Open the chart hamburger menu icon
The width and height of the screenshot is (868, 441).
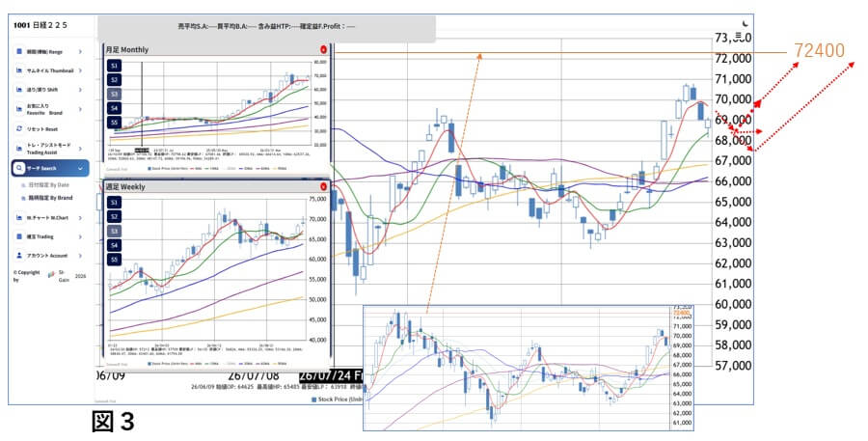738,36
